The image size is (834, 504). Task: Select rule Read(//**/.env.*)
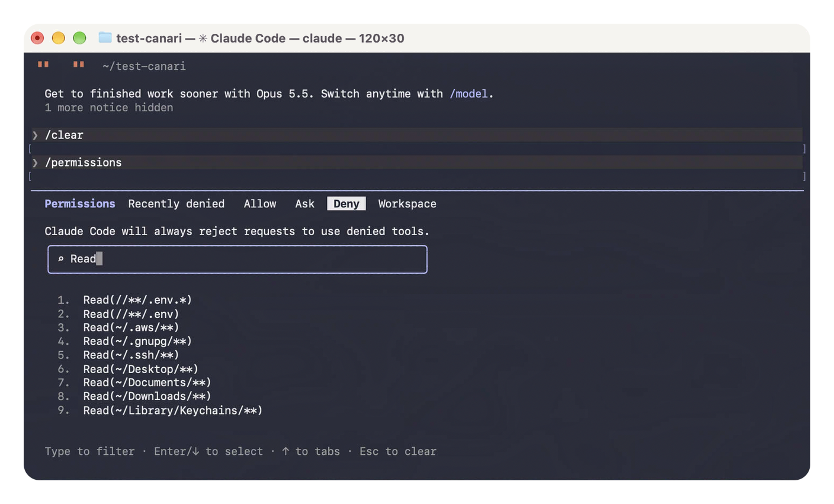[137, 300]
